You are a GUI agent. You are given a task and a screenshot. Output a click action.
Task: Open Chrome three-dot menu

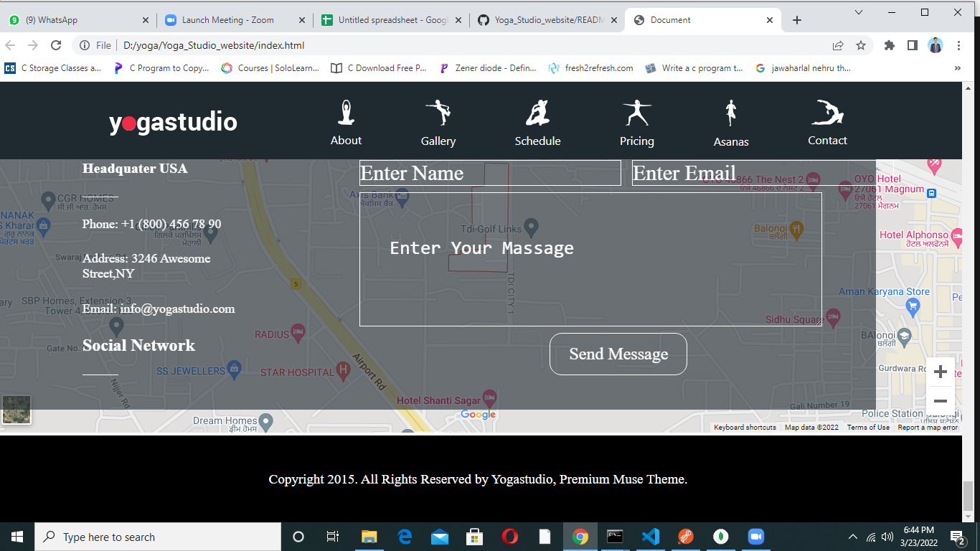(x=958, y=45)
